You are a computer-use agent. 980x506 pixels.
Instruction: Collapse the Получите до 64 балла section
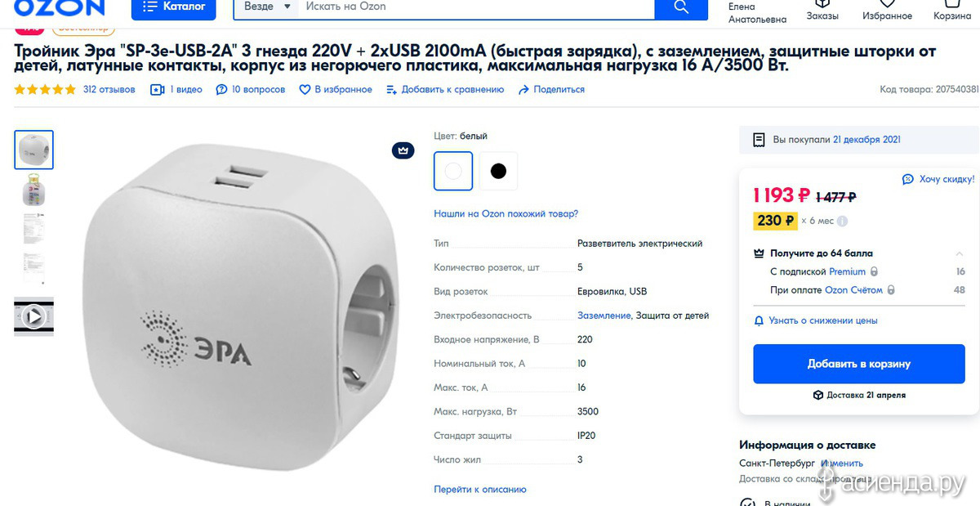(x=960, y=253)
